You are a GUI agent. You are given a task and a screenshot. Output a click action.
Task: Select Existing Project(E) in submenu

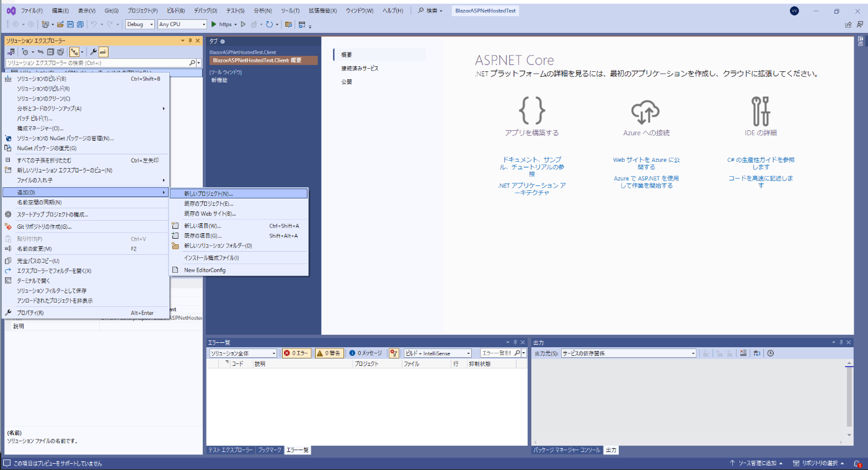[x=239, y=203]
